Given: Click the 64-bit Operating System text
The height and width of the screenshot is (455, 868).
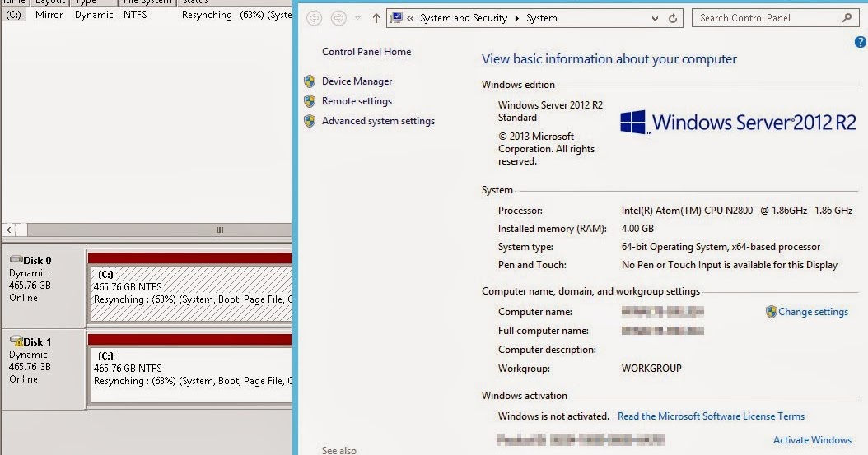Looking at the screenshot, I should point(721,247).
